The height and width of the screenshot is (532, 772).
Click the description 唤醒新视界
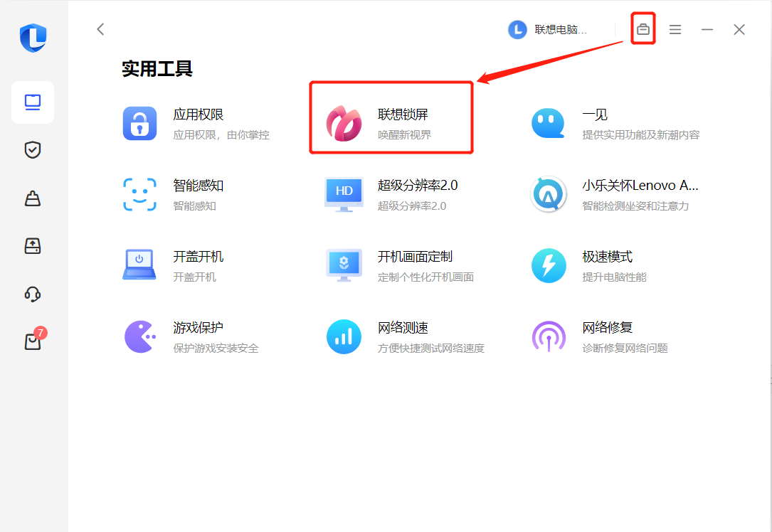coord(404,135)
